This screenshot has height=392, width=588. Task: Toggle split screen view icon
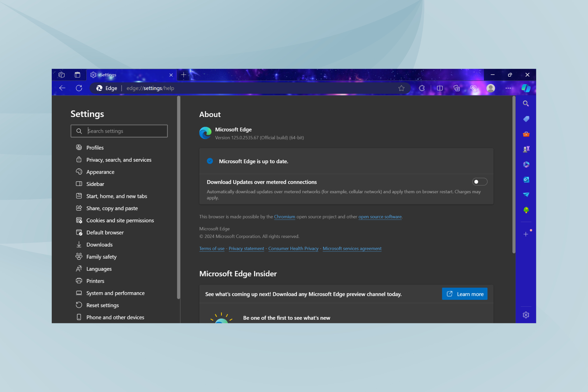(x=440, y=88)
